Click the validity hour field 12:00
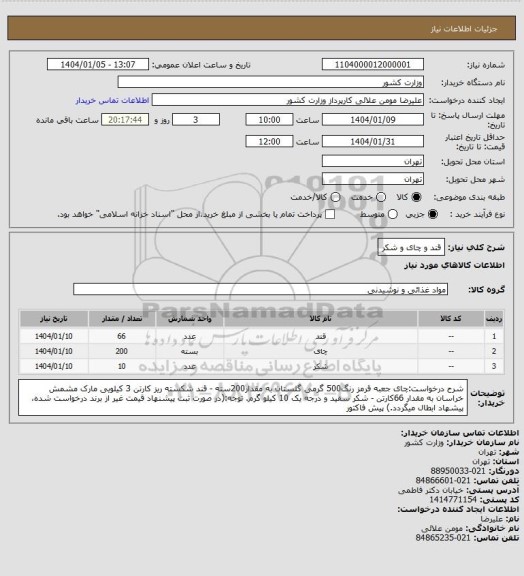Image resolution: width=524 pixels, height=576 pixels. (269, 141)
